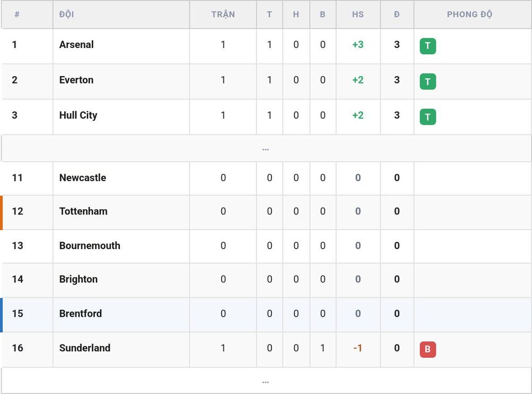Screen dimensions: 532x394
Task: Open the Tottenham team link
Action: [83, 211]
